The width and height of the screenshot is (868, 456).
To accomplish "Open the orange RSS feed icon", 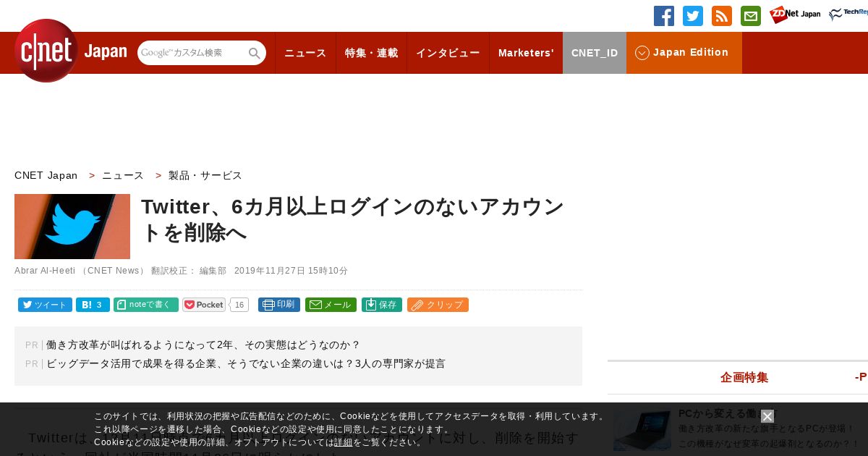I will pos(722,16).
